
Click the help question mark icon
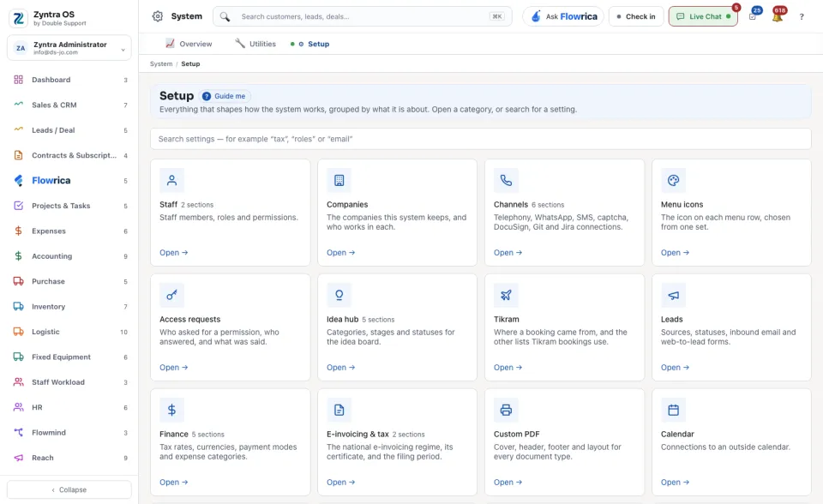click(x=802, y=17)
